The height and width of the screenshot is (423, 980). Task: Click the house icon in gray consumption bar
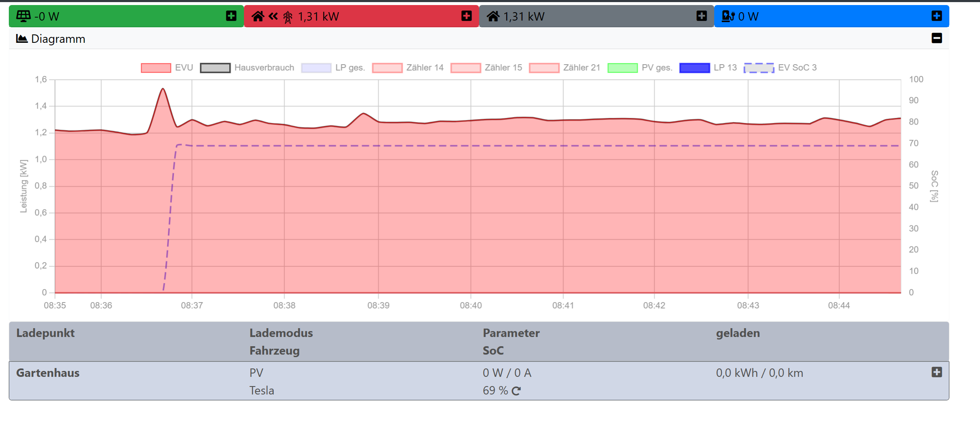[x=493, y=16]
